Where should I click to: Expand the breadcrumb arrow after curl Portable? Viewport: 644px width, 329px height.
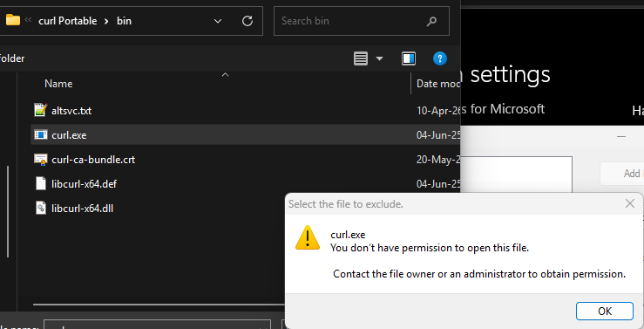[106, 22]
